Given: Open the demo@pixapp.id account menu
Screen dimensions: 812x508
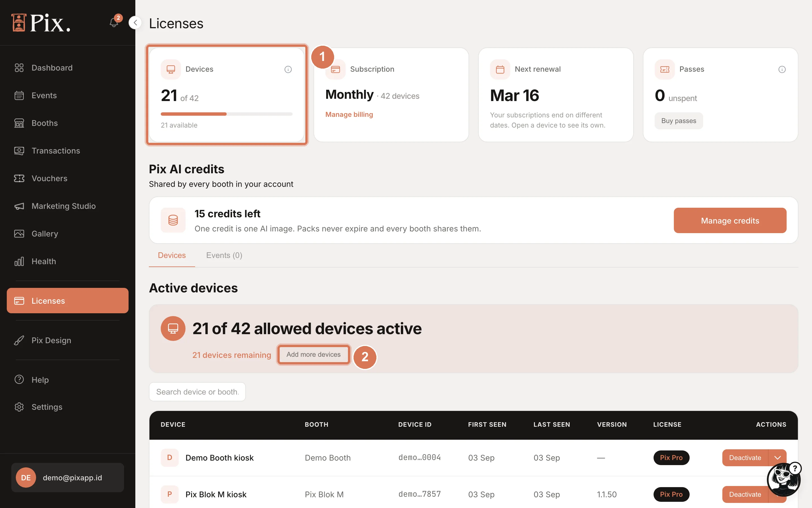Looking at the screenshot, I should pyautogui.click(x=67, y=478).
